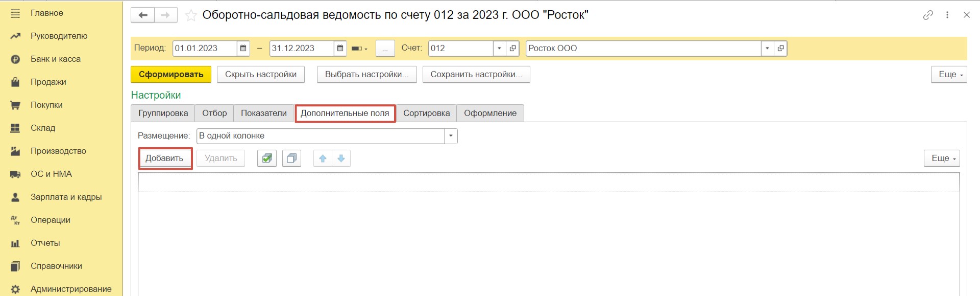Open ОС и НМА truck icon
The width and height of the screenshot is (980, 296).
pos(15,174)
